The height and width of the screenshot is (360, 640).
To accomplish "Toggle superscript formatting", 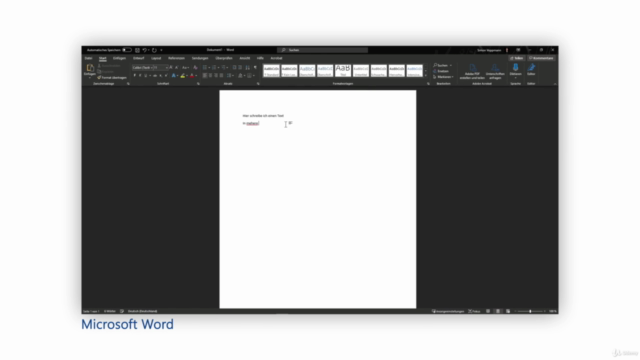I will coord(166,76).
